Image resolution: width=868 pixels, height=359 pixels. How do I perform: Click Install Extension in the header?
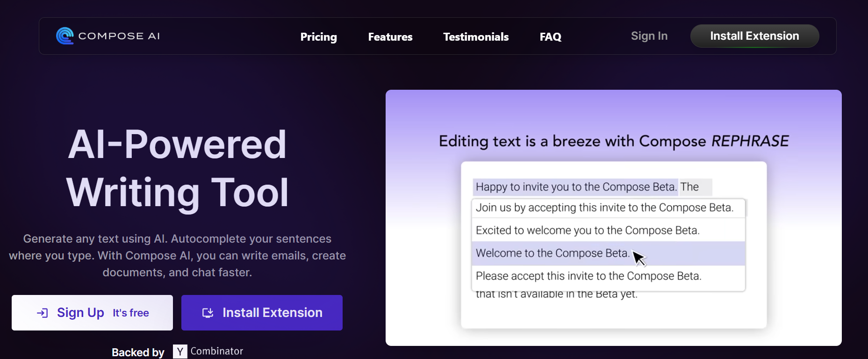coord(754,36)
